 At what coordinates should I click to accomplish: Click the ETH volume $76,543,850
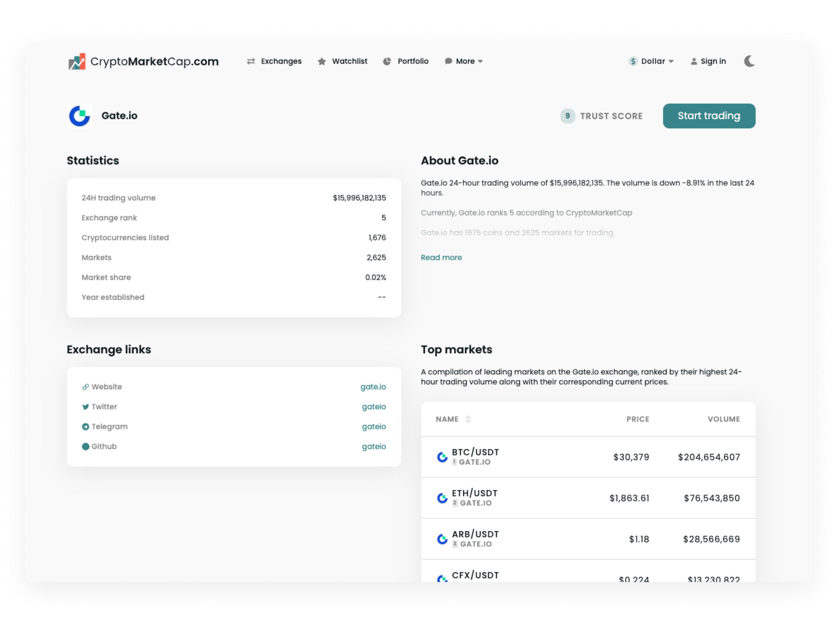pos(712,498)
